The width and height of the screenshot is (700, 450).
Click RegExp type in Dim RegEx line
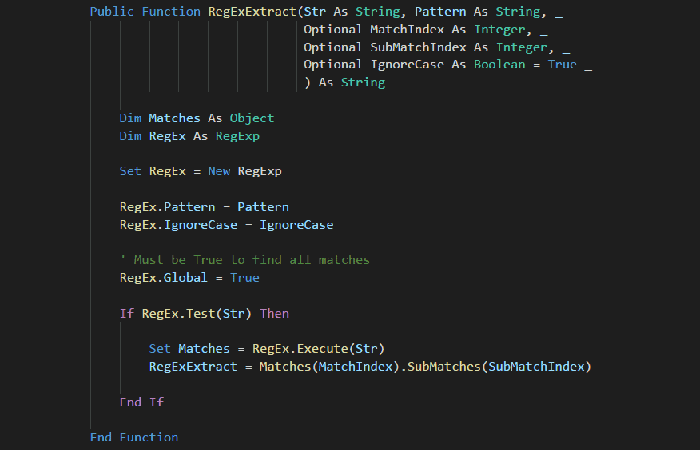238,136
